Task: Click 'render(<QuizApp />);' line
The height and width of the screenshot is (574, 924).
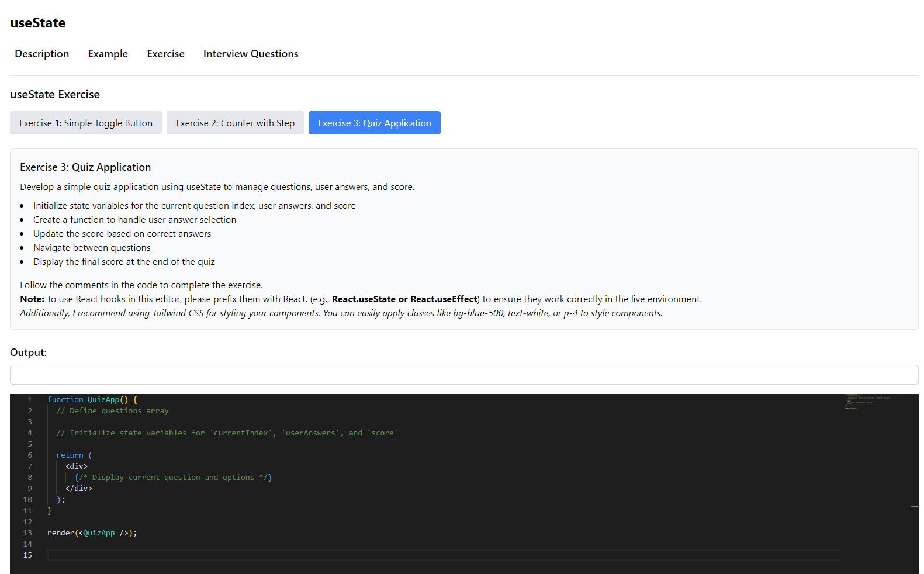Action: [x=92, y=533]
